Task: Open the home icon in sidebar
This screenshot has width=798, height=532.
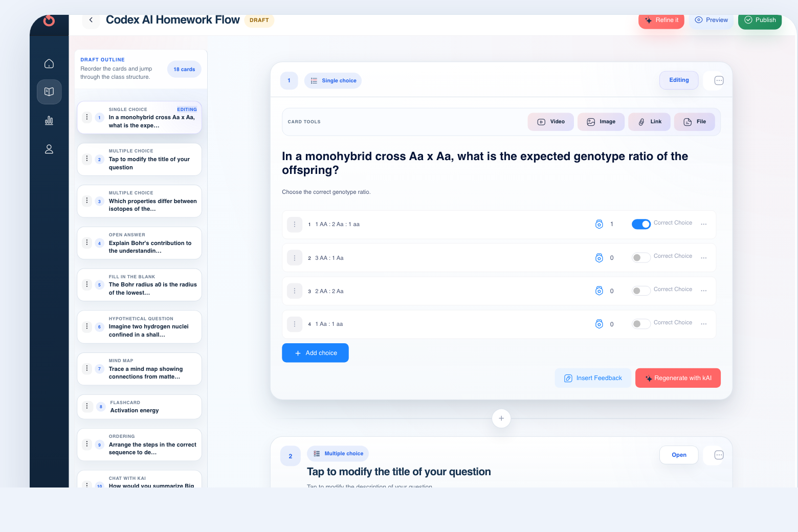Action: 49,64
